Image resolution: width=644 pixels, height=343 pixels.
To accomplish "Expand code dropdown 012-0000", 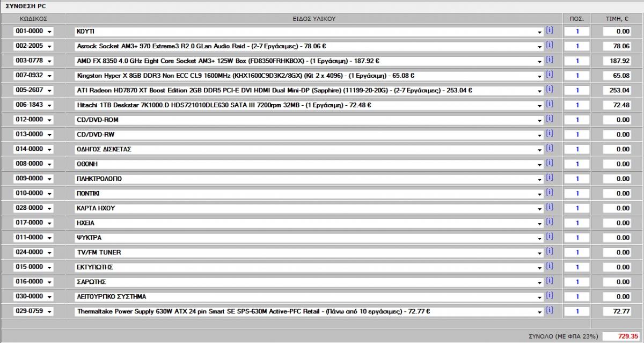I will tap(33, 120).
